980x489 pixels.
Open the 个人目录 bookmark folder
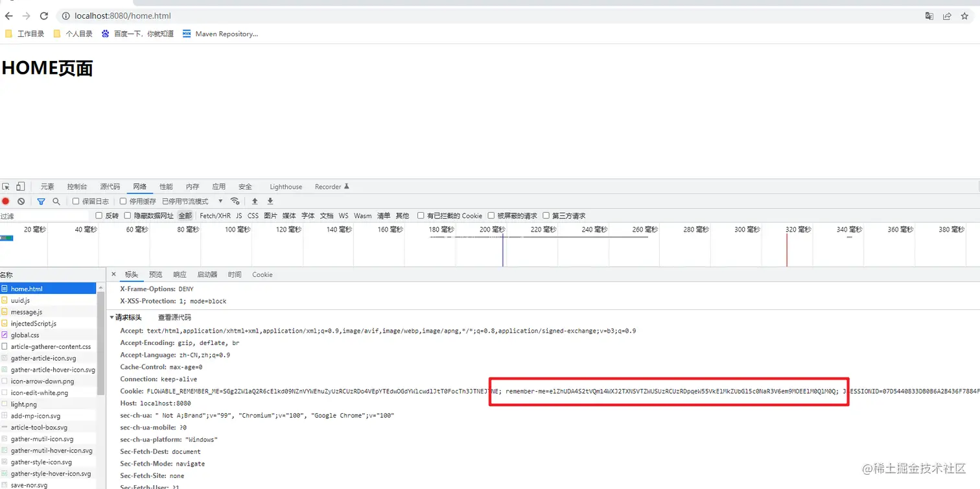click(73, 34)
